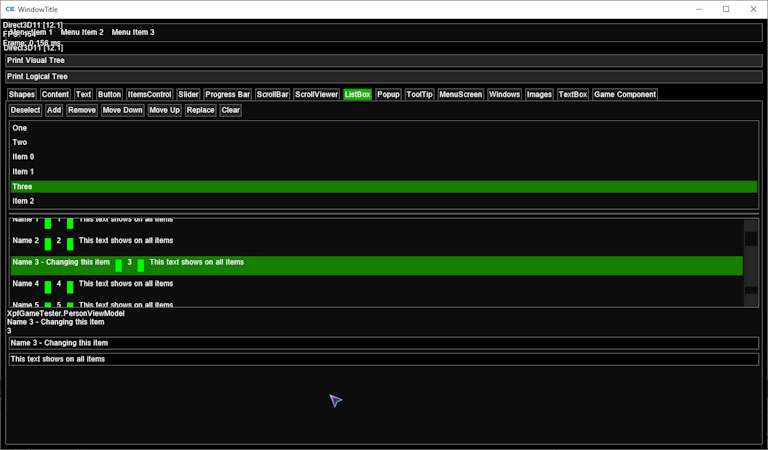The height and width of the screenshot is (450, 768).
Task: Open the Slider tab
Action: pos(188,95)
